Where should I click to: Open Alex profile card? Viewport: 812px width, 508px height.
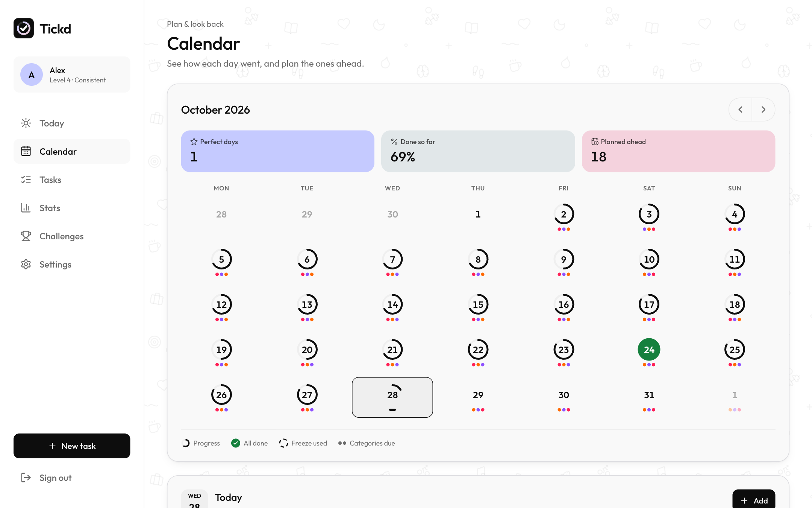pos(72,75)
